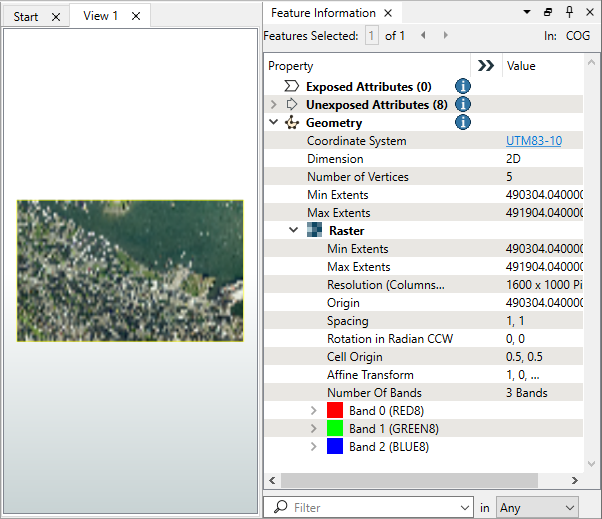Click the green Band 1 color swatch
The width and height of the screenshot is (602, 519).
[x=336, y=429]
